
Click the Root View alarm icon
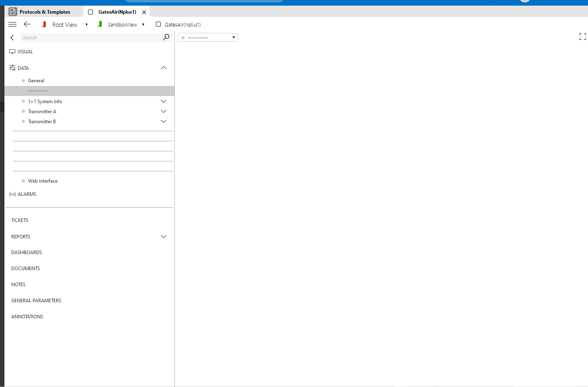click(x=44, y=24)
